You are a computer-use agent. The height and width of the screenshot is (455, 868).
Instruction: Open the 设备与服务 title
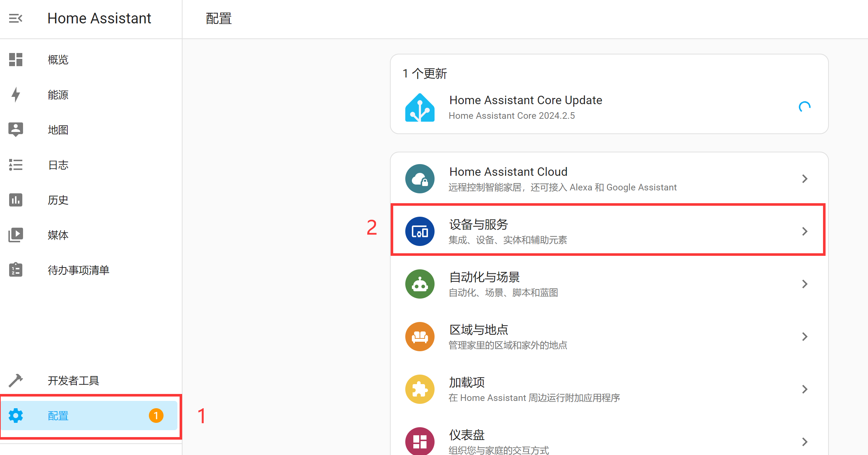(479, 224)
